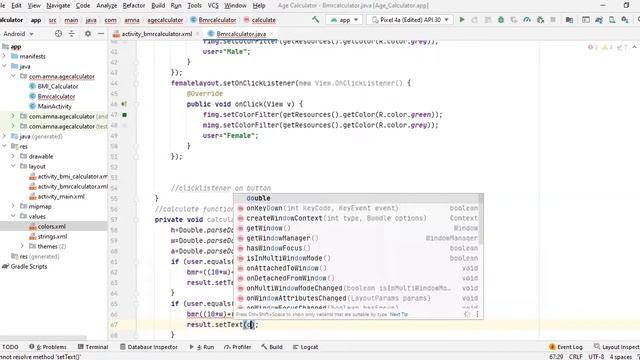The height and width of the screenshot is (360, 640).
Task: Close the activity_bmrcalculator.xml tab
Action: pyautogui.click(x=198, y=34)
